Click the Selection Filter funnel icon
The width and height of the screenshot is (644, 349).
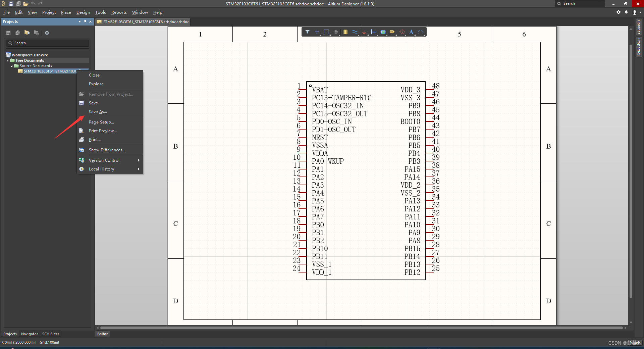click(x=307, y=32)
